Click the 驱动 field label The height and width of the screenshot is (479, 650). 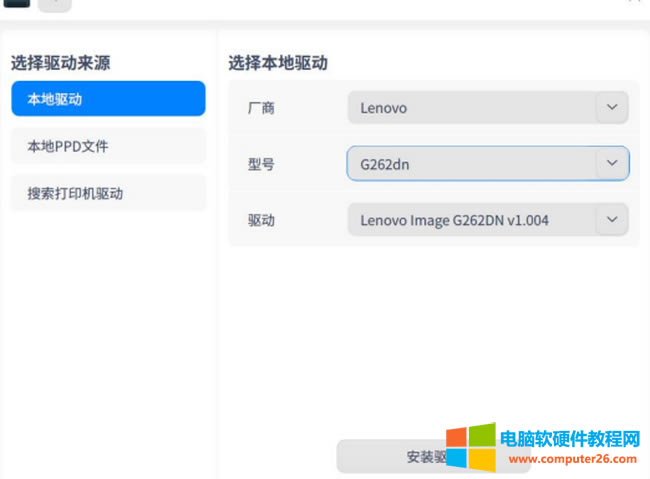[x=261, y=220]
